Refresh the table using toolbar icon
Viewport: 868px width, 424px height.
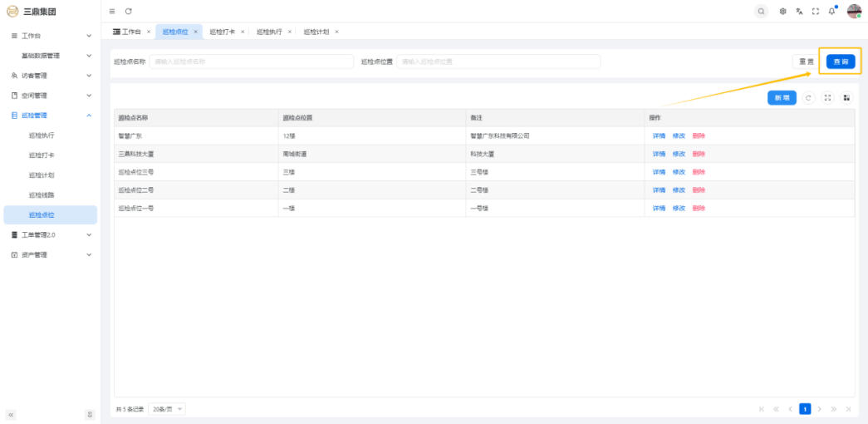[808, 98]
